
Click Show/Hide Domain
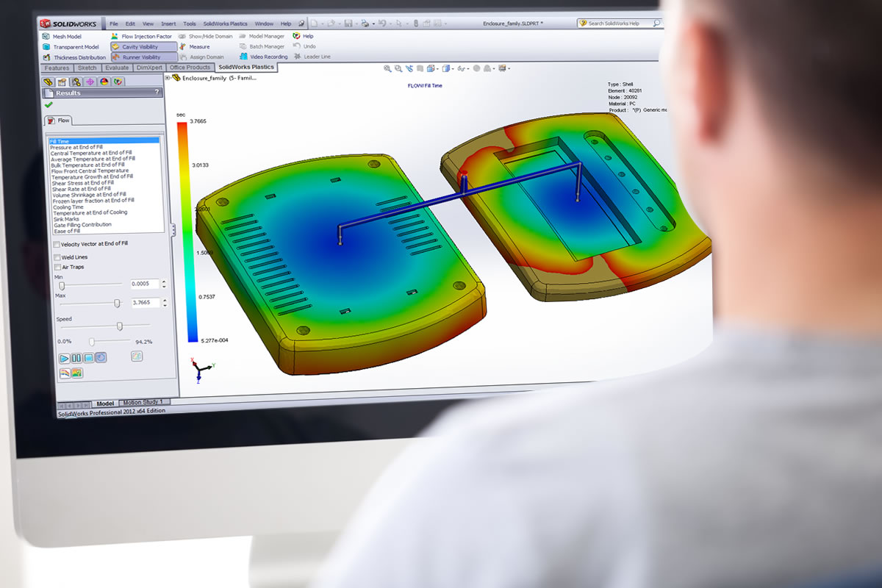point(205,36)
